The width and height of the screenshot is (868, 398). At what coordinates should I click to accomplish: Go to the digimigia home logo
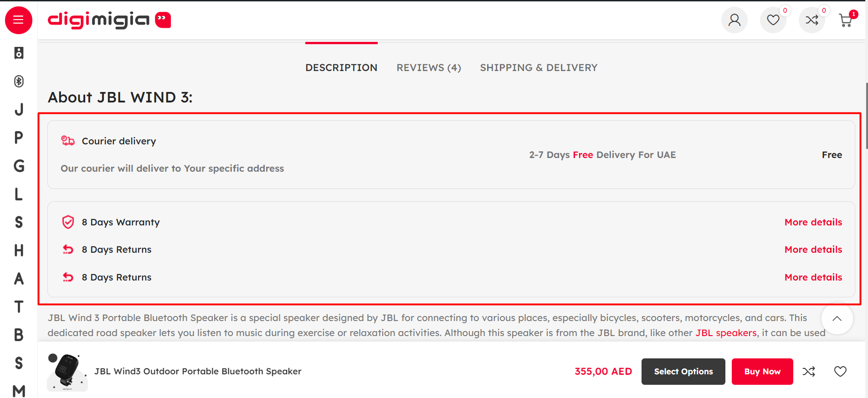click(x=109, y=20)
